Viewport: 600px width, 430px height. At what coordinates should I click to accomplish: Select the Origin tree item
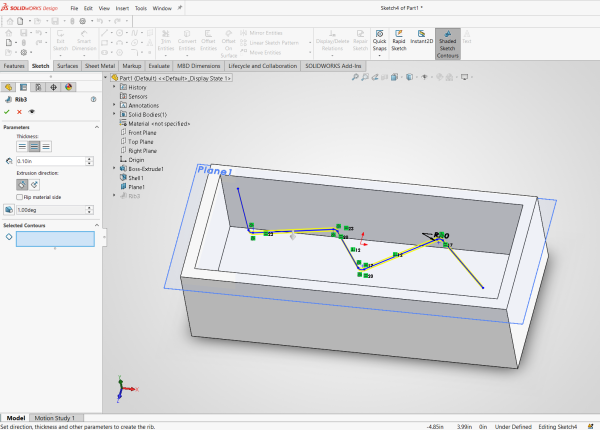click(x=132, y=160)
